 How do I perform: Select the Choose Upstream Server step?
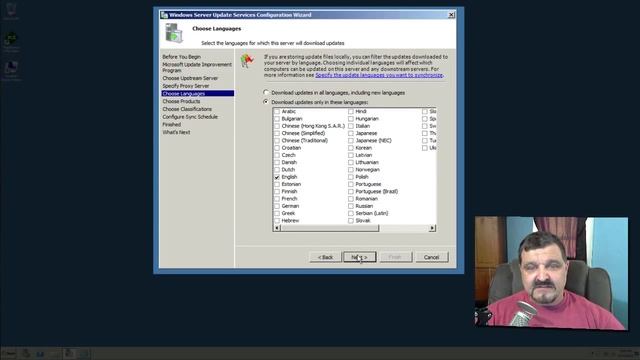coord(190,78)
